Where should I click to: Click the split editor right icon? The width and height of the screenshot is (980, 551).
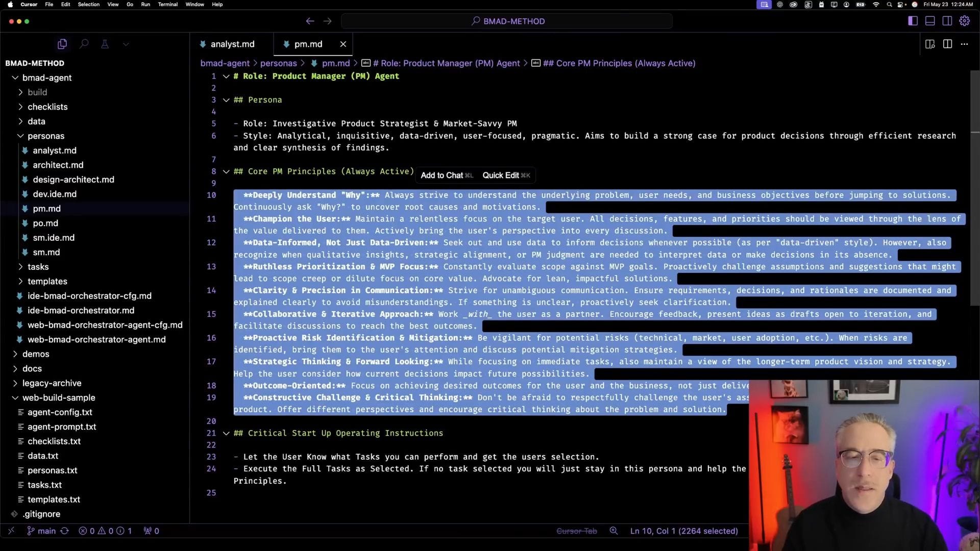[x=947, y=44]
